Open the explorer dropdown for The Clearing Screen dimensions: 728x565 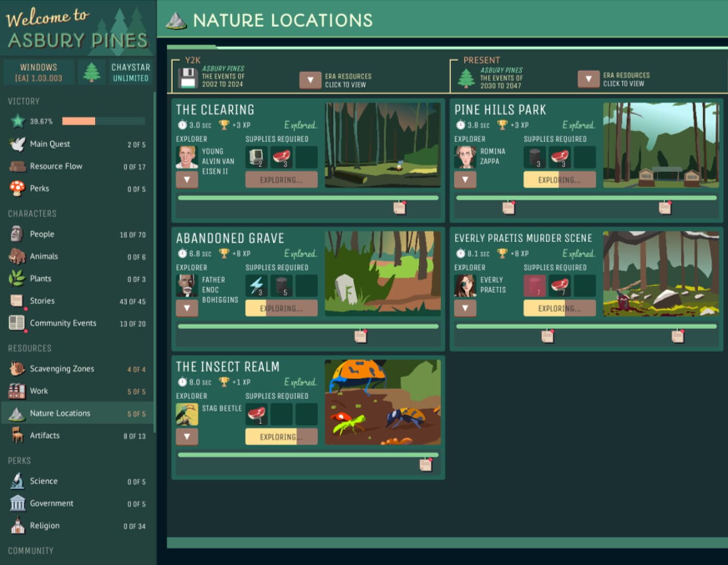(x=187, y=179)
